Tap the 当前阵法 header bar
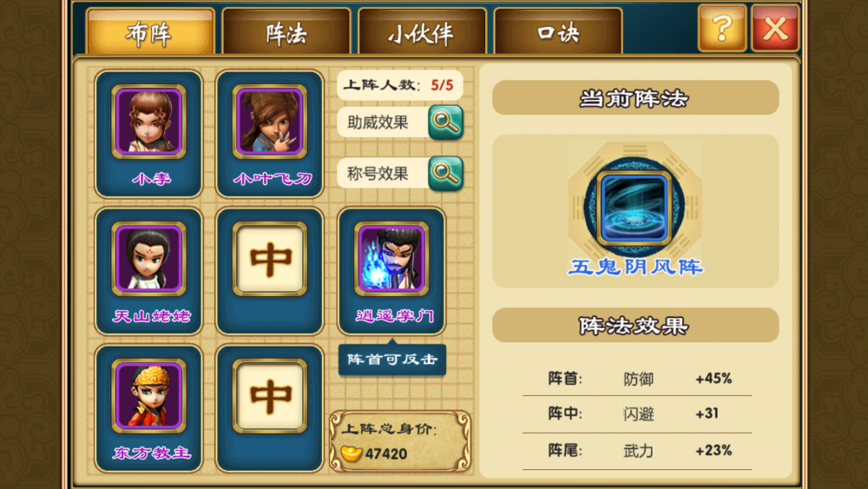This screenshot has height=489, width=868. pos(635,98)
